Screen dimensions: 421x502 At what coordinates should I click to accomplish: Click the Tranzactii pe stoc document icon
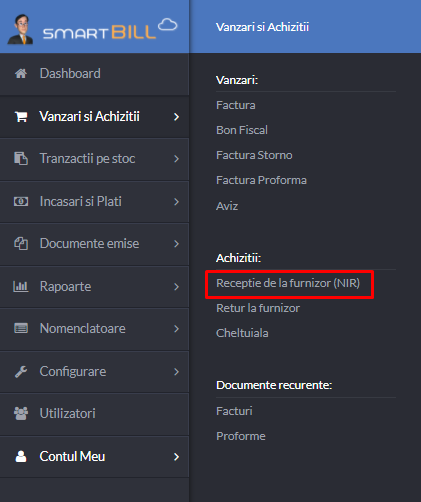pyautogui.click(x=21, y=158)
